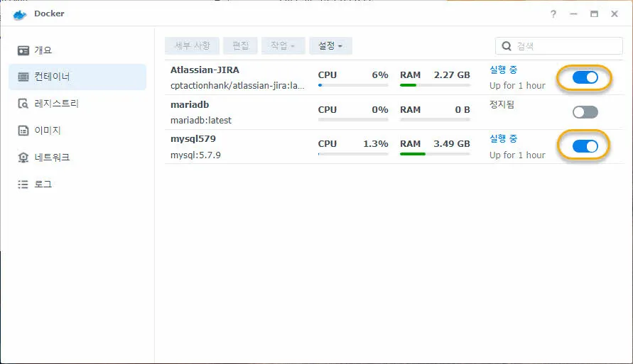Click the 이미지 image sidebar icon
Viewport: 633px width, 364px height.
[x=23, y=131]
